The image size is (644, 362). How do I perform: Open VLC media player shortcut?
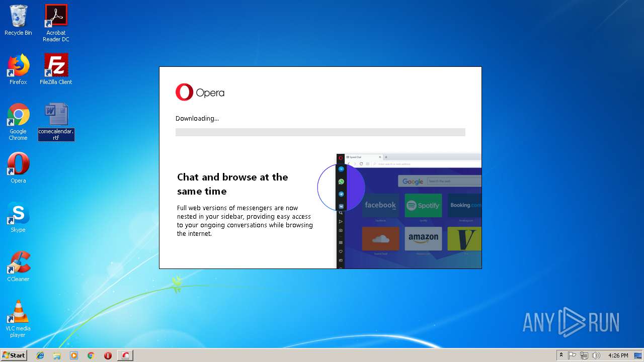(x=18, y=319)
